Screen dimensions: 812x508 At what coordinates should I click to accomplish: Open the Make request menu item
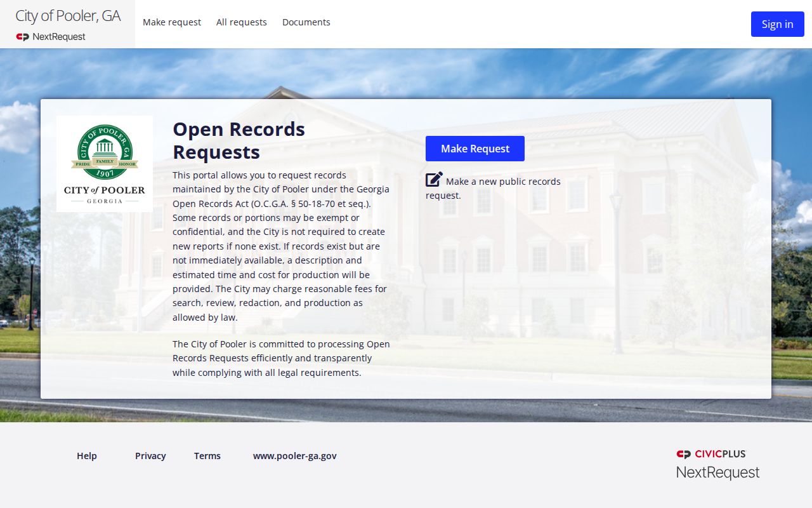[172, 22]
